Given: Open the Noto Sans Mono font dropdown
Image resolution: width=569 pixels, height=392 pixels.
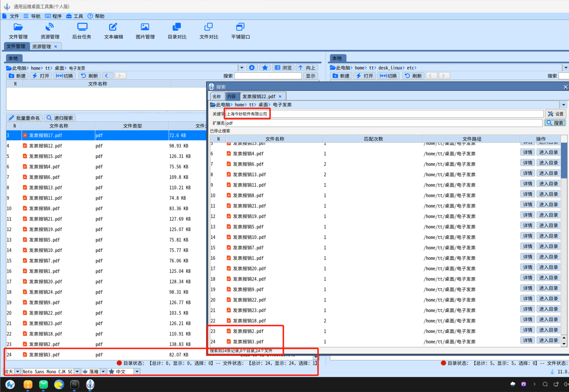Looking at the screenshot, I should click(77, 371).
